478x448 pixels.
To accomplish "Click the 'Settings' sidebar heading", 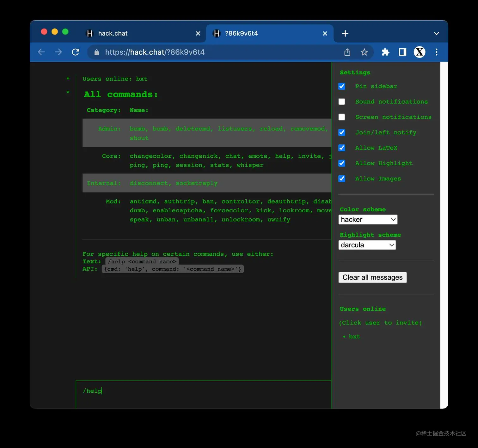I will click(x=355, y=73).
